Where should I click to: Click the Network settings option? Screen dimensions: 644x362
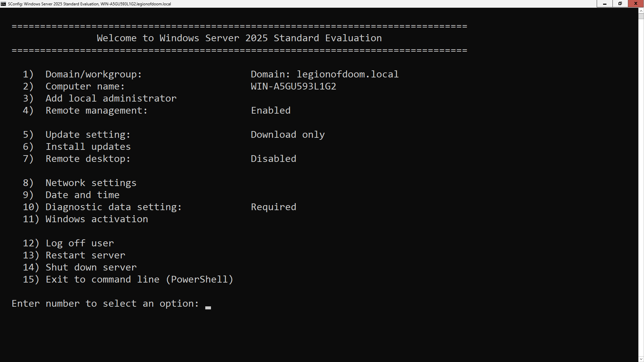click(91, 183)
